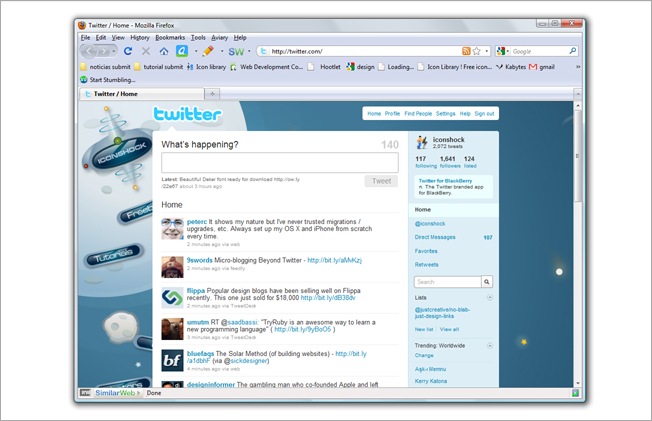The width and height of the screenshot is (652, 421).
Task: Go to the Home page icon
Action: coord(164,51)
